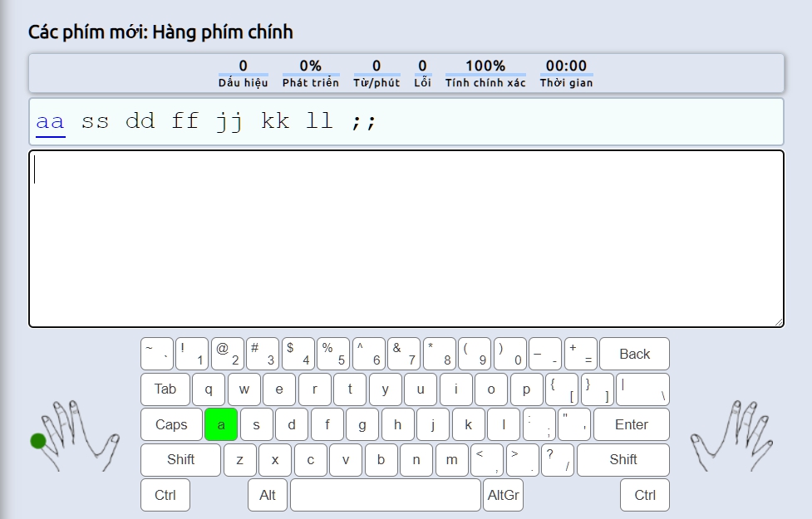Click the 'z' key on virtual keyboard
Screen dimensions: 812x519
point(239,459)
